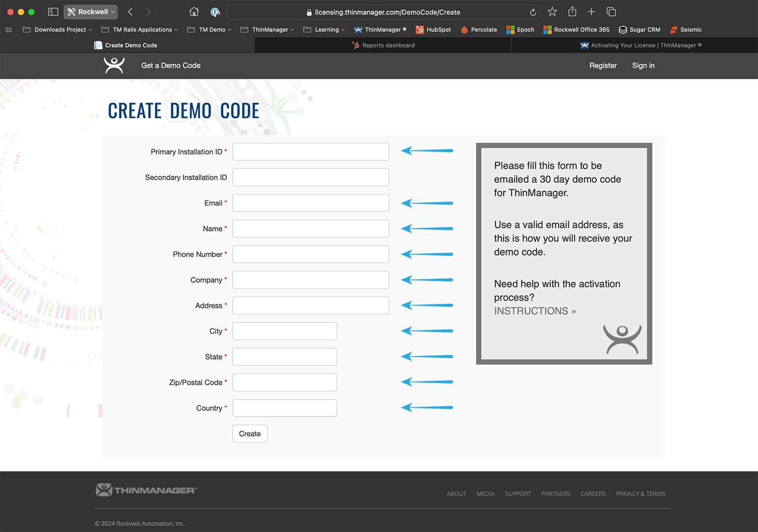Image resolution: width=758 pixels, height=532 pixels.
Task: Click the Create button
Action: tap(250, 433)
